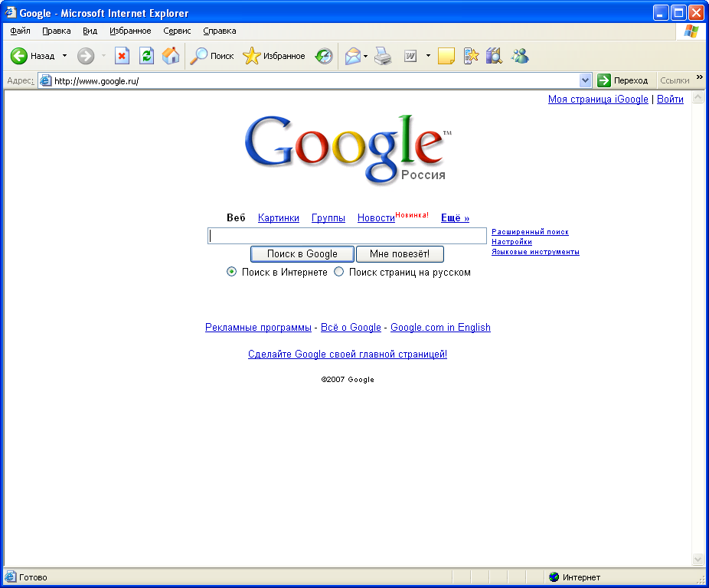The width and height of the screenshot is (709, 588).
Task: Click the scrollbar down arrow
Action: tap(698, 560)
